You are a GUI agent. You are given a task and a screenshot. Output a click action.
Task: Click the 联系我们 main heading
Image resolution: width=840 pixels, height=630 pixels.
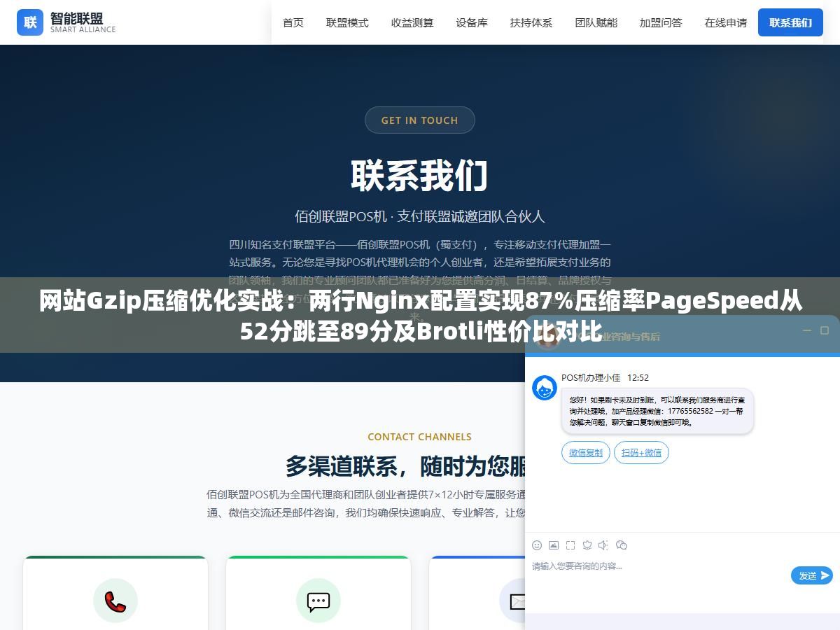(x=420, y=175)
